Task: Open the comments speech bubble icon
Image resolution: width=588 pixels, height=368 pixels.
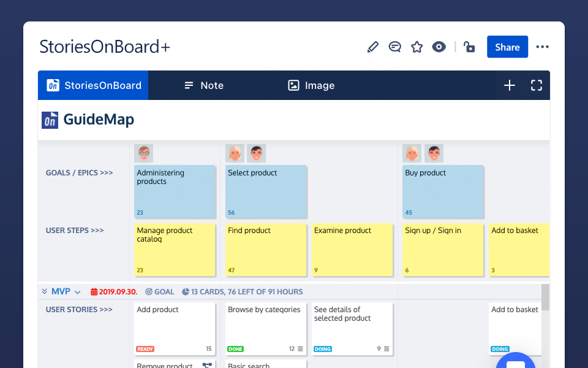Action: [x=395, y=47]
